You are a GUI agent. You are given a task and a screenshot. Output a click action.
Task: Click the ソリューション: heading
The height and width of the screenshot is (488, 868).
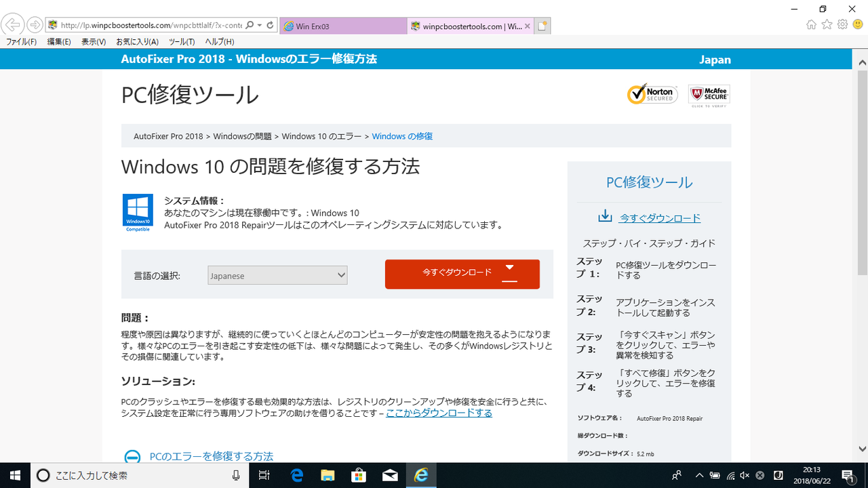158,381
